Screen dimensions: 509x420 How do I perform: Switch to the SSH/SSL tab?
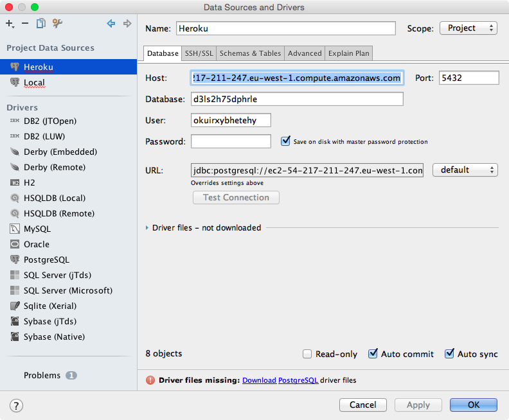(x=199, y=53)
